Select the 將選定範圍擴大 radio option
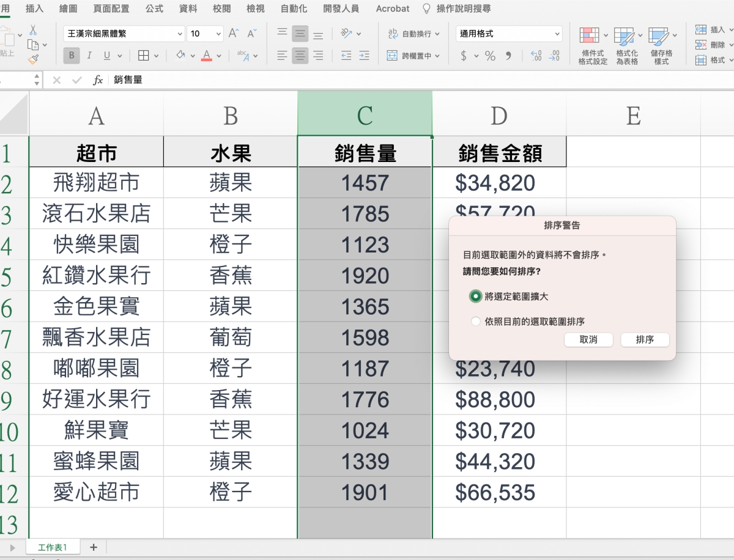 pyautogui.click(x=475, y=296)
